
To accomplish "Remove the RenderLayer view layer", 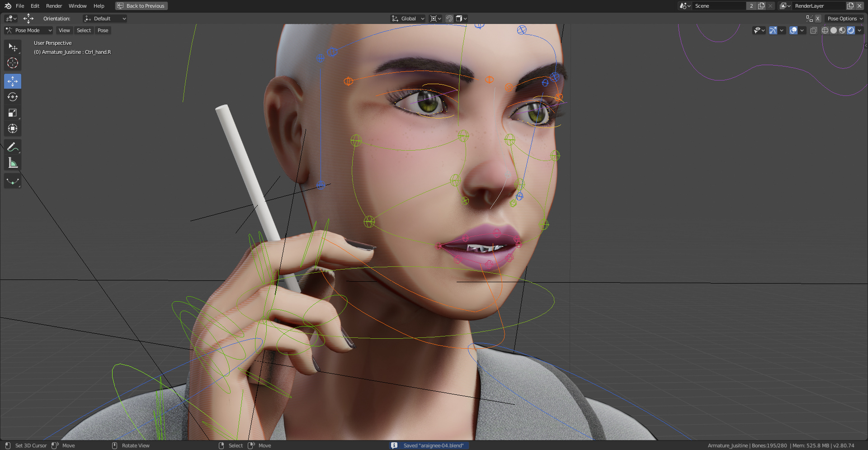I will [859, 6].
